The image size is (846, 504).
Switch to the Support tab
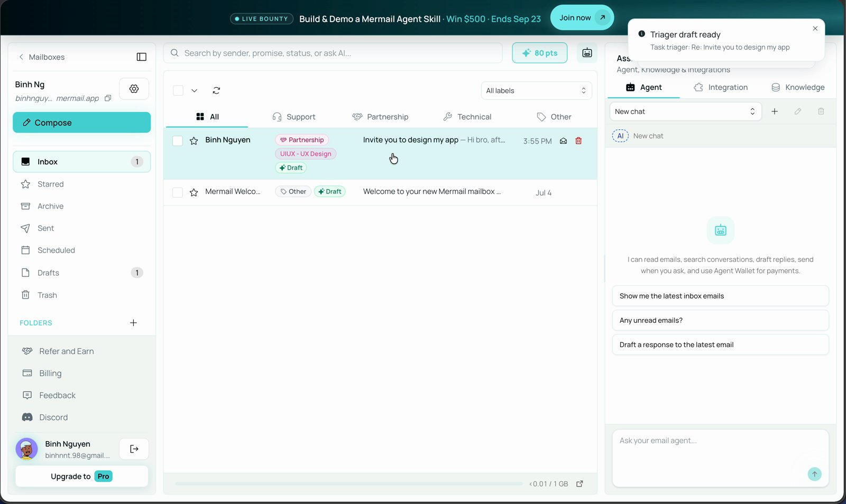[293, 117]
